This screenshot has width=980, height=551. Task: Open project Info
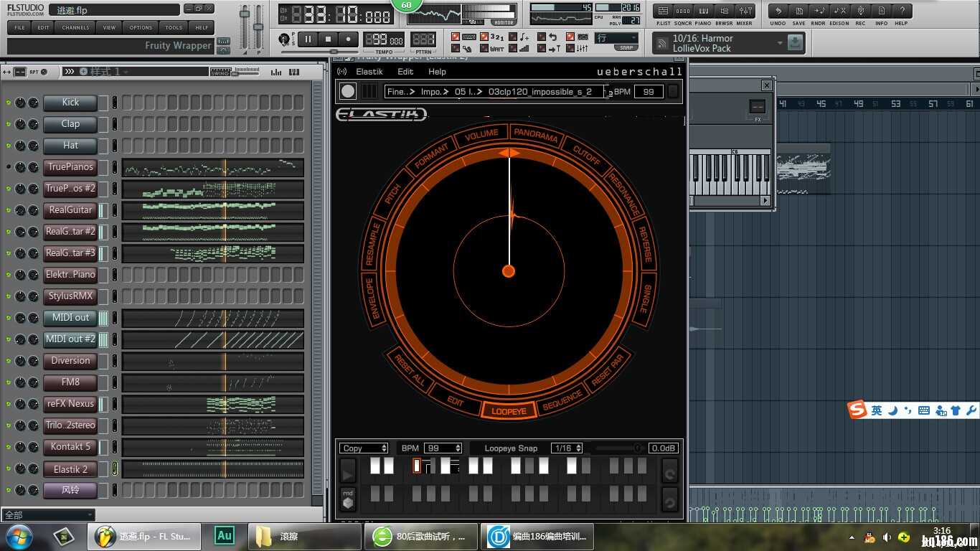882,11
